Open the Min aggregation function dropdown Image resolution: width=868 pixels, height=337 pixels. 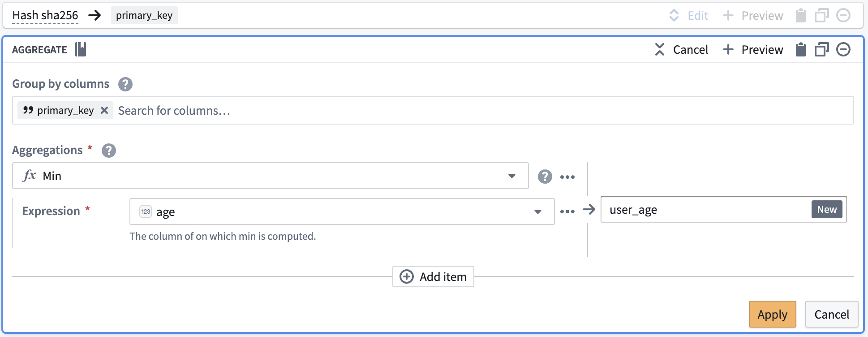tap(512, 176)
